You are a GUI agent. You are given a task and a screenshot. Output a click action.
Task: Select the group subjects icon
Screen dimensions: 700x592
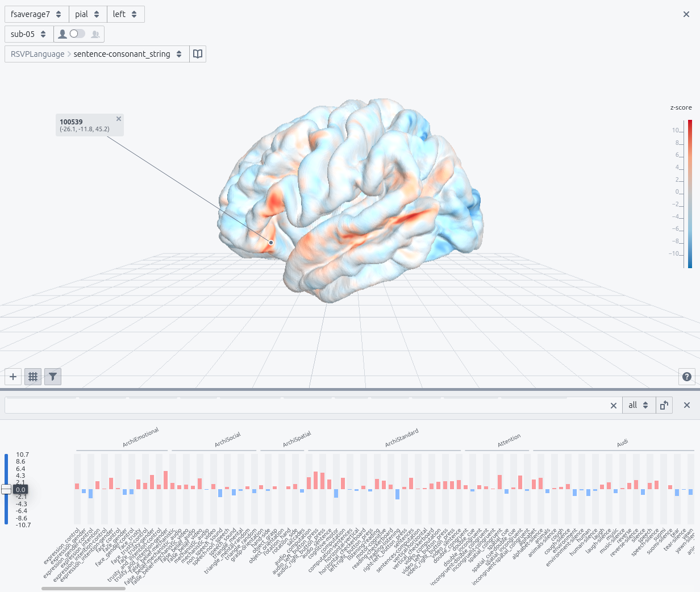click(x=95, y=34)
